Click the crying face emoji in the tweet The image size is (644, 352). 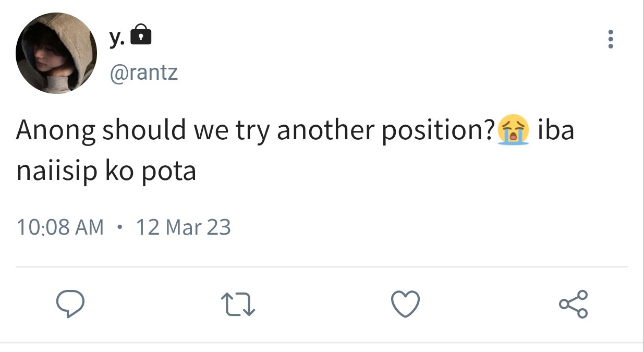pyautogui.click(x=513, y=130)
